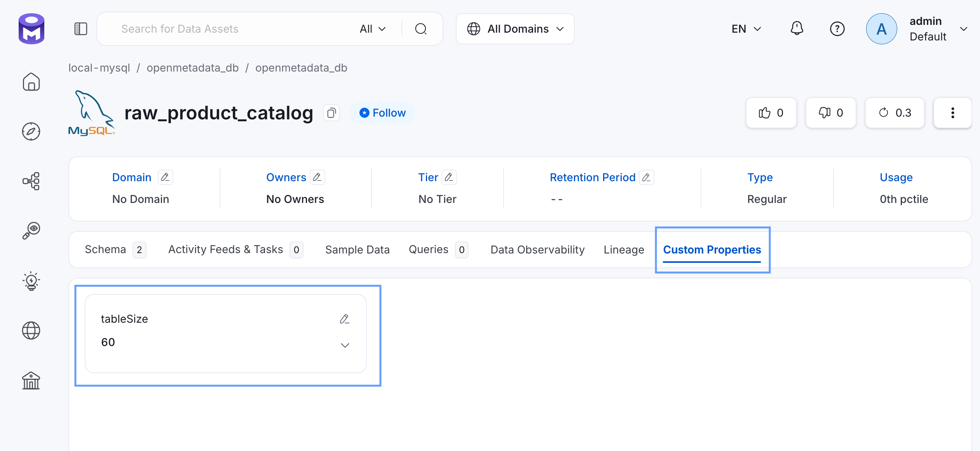Screen dimensions: 980x451
Task: Switch to the Sample Data tab
Action: coord(357,249)
